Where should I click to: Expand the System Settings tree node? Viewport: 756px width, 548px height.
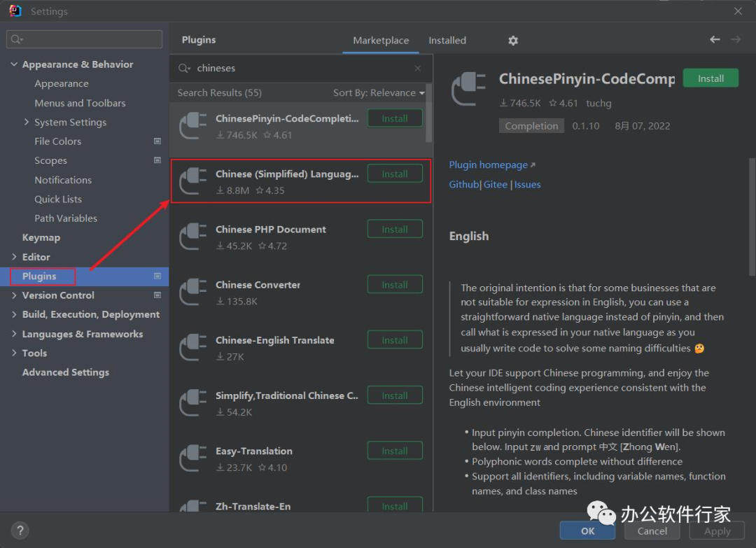pos(27,122)
